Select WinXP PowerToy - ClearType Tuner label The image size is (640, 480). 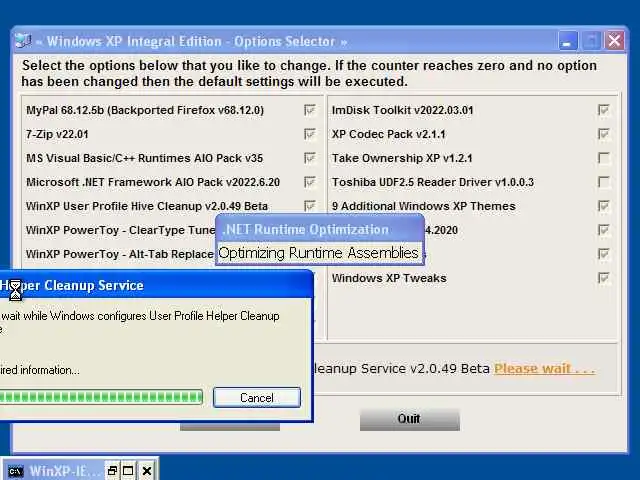coord(120,230)
